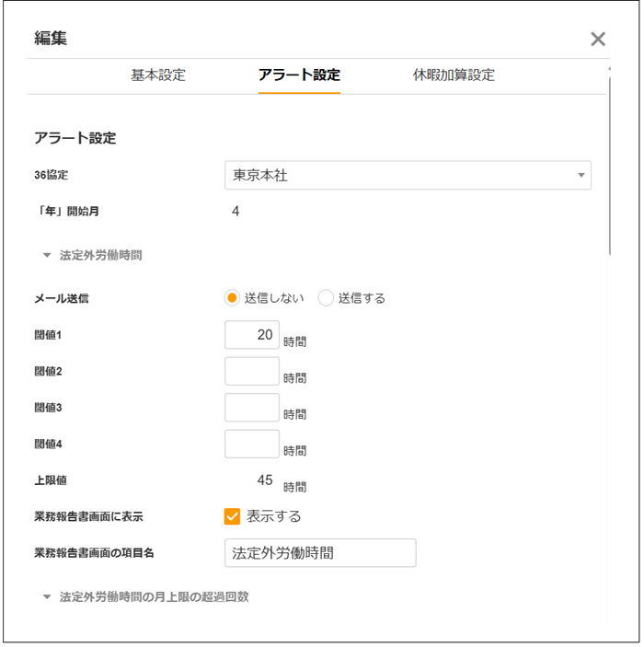Focus the 閾値3 input box
The height and width of the screenshot is (647, 644).
coord(252,408)
